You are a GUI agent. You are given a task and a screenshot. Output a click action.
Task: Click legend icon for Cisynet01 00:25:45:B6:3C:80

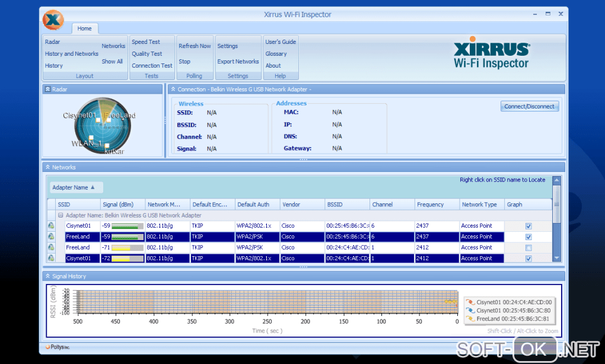click(x=470, y=311)
